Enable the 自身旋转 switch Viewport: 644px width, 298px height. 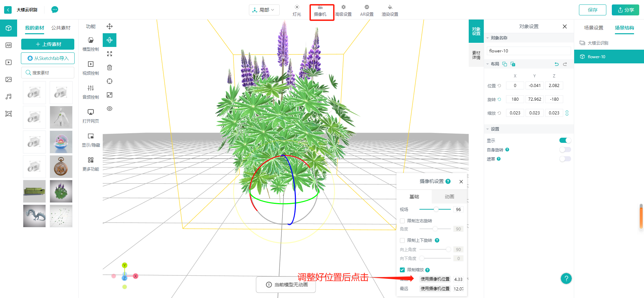[565, 150]
